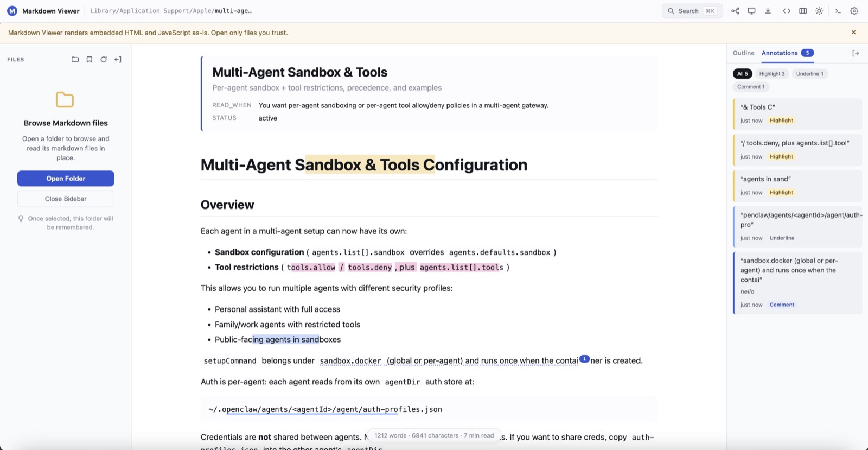The width and height of the screenshot is (868, 450).
Task: Click the agentDir inline code
Action: click(x=403, y=382)
